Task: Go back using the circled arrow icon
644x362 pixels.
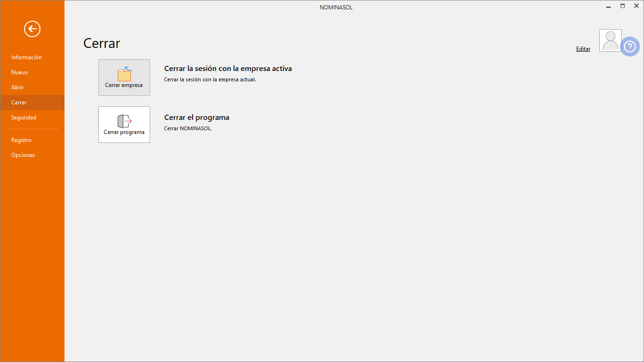Action: pos(32,29)
